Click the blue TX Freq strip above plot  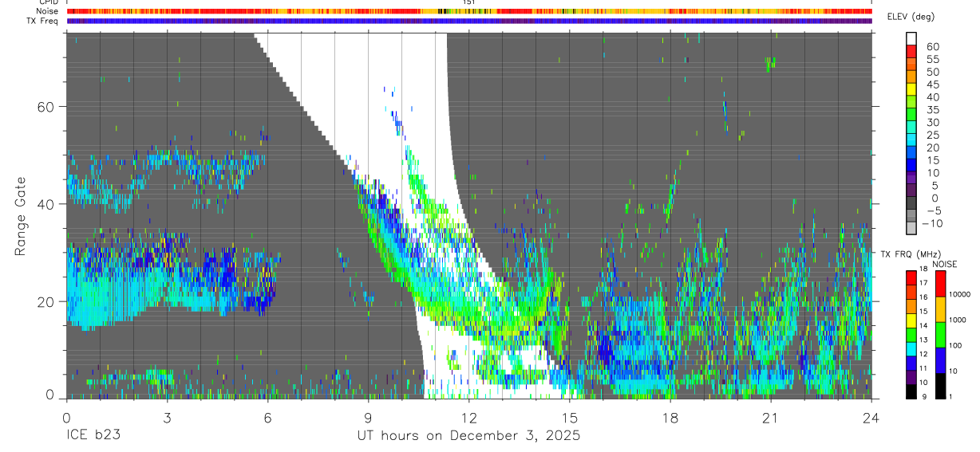tap(468, 21)
